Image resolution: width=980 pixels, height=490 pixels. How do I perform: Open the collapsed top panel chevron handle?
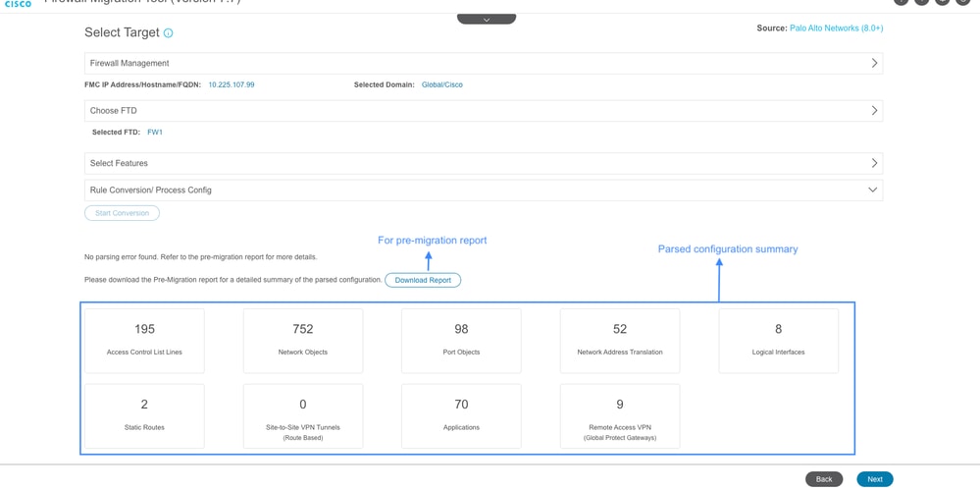click(x=487, y=20)
